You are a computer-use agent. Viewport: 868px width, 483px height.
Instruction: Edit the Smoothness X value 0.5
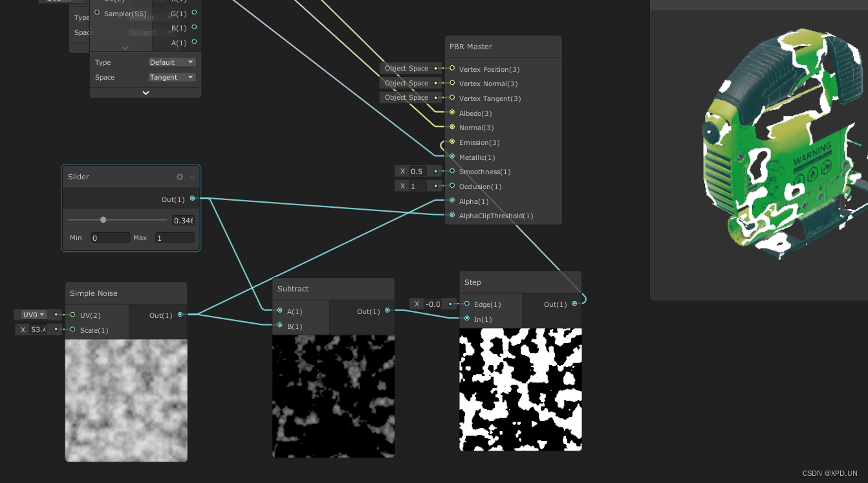point(418,172)
